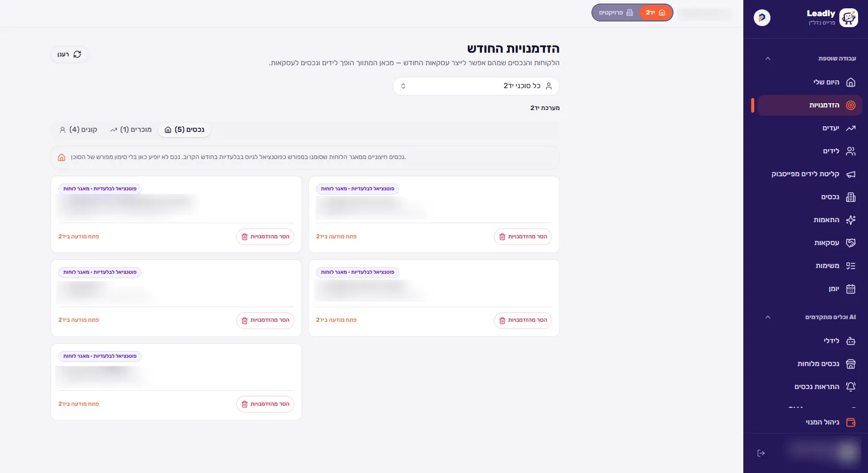Screen dimensions: 868x473
Task: Click פתח מודעה ביד2 in the top left card
Action: point(79,237)
